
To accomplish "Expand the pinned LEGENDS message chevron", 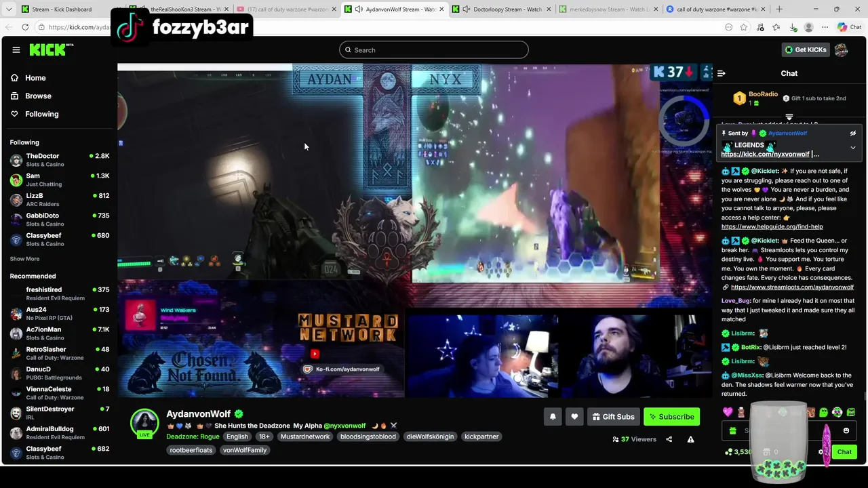I will pos(853,148).
